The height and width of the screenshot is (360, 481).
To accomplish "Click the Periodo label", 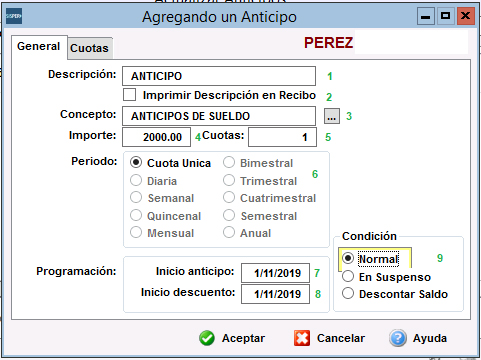I will pos(94,161).
